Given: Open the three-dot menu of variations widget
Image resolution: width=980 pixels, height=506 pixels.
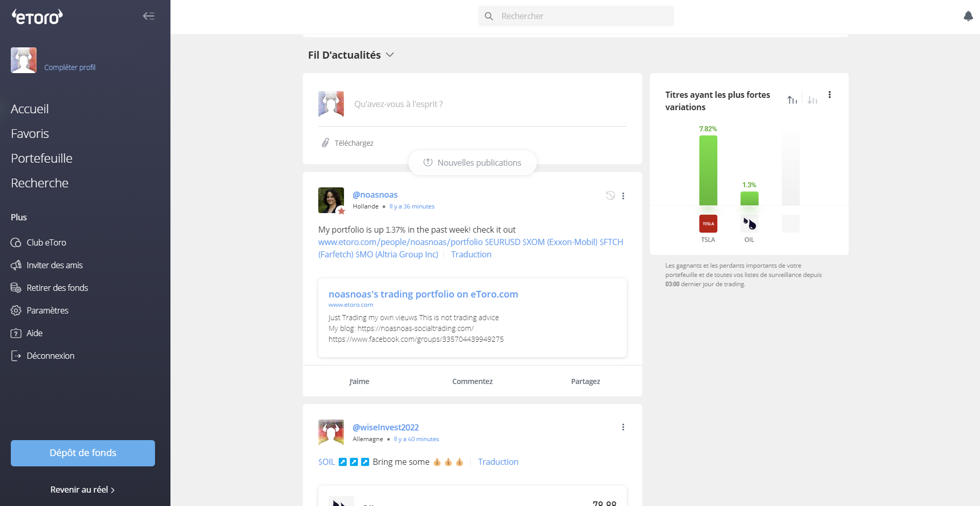Looking at the screenshot, I should click(x=830, y=95).
